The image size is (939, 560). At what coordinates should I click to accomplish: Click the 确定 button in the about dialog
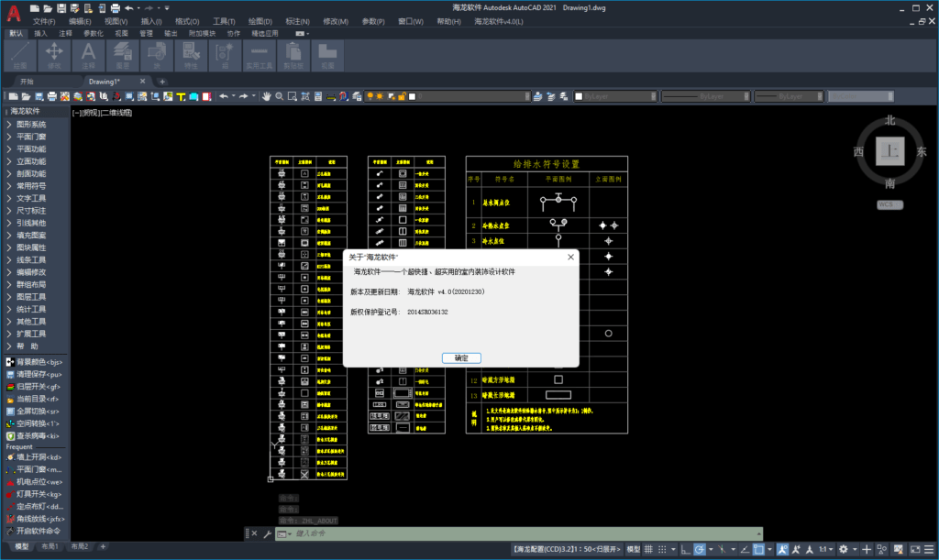tap(460, 357)
